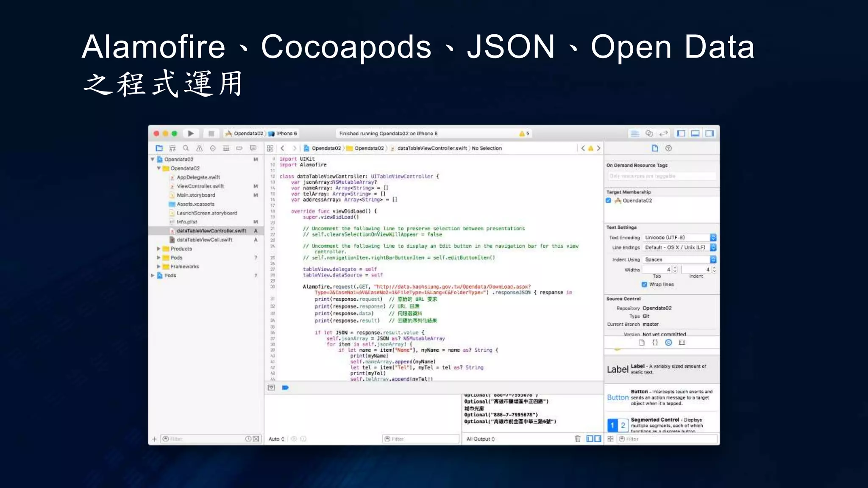Click the warnings count in activity bar
The height and width of the screenshot is (488, 868).
[524, 133]
